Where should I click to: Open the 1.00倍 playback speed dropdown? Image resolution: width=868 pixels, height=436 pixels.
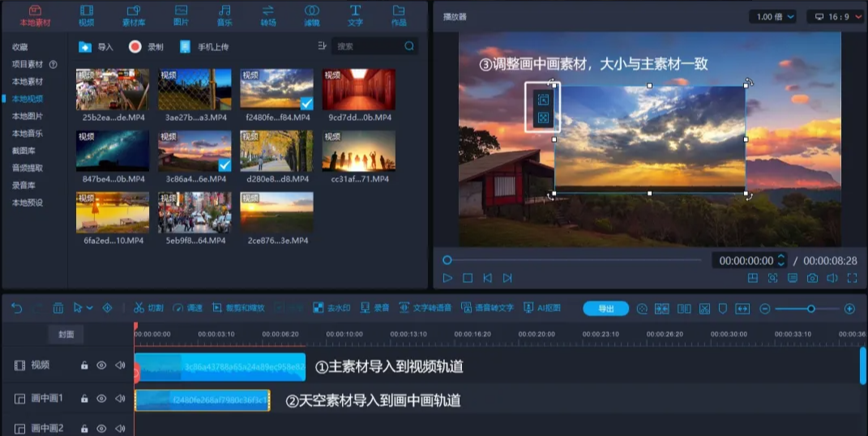pyautogui.click(x=773, y=16)
